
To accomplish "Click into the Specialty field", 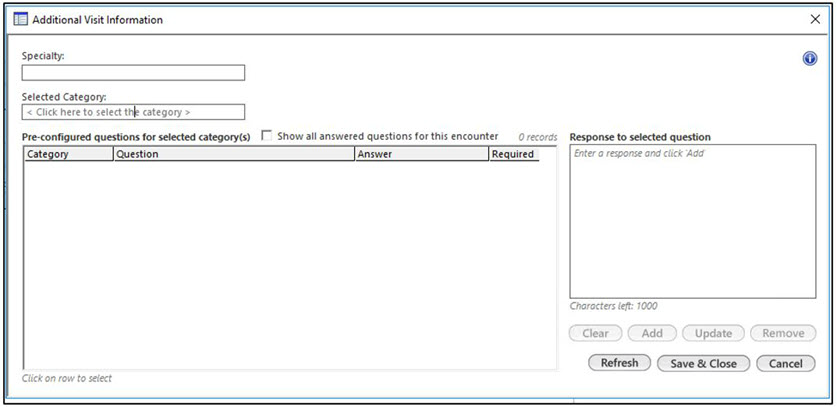I will coord(133,73).
